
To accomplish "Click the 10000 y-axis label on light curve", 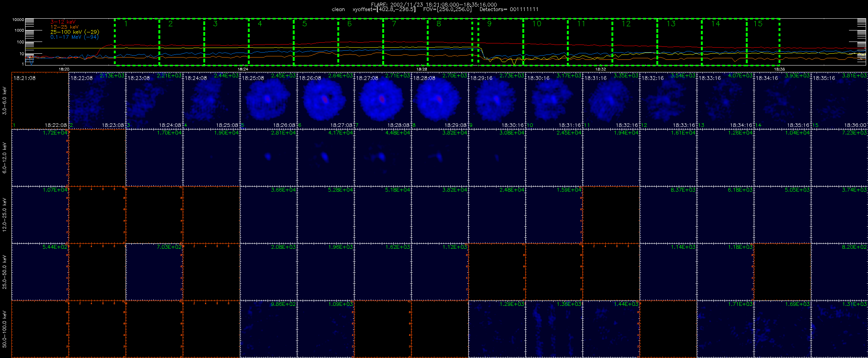I will coord(18,19).
